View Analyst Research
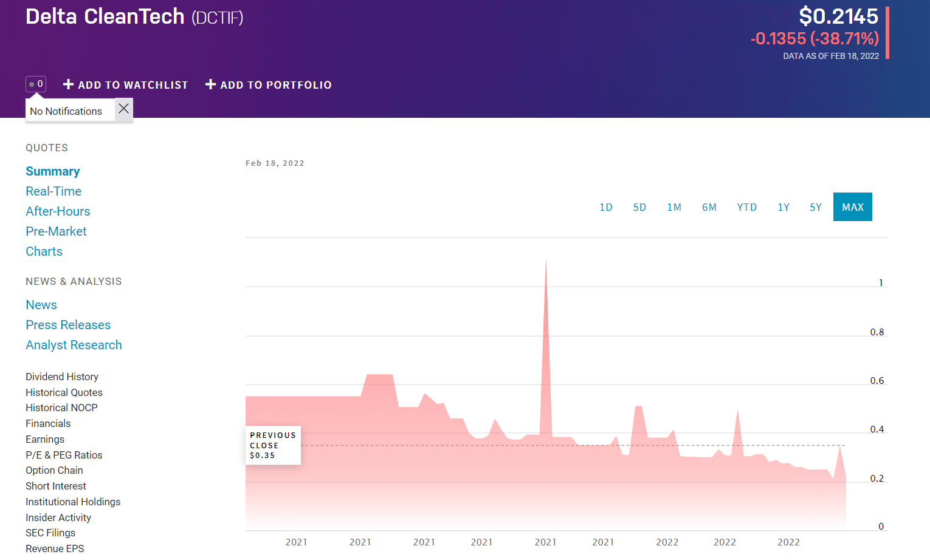 pyautogui.click(x=74, y=345)
